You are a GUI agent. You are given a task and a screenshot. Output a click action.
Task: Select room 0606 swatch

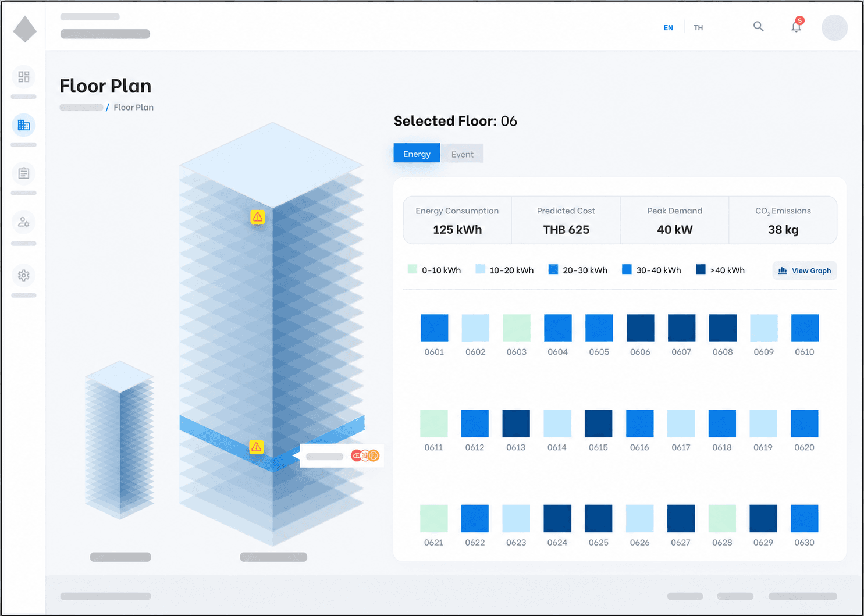[640, 328]
